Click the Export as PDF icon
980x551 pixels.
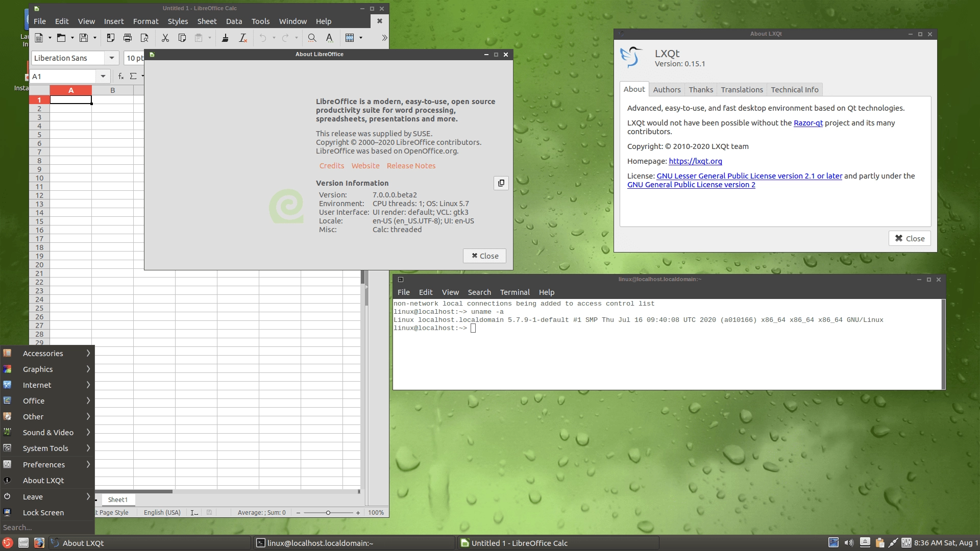coord(110,38)
